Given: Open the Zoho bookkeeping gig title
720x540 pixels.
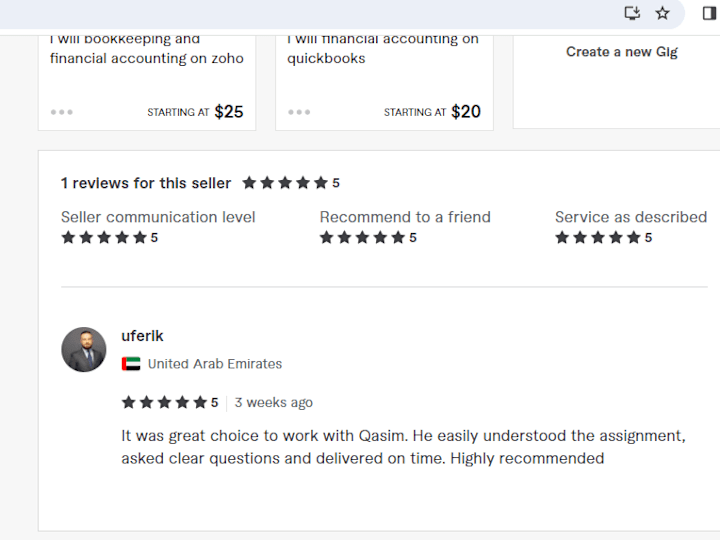Looking at the screenshot, I should point(147,49).
